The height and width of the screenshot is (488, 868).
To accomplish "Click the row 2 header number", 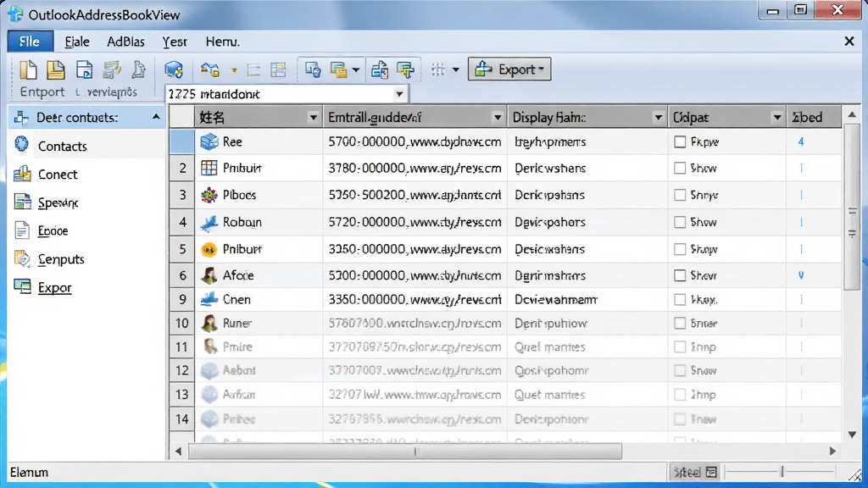I will click(182, 169).
